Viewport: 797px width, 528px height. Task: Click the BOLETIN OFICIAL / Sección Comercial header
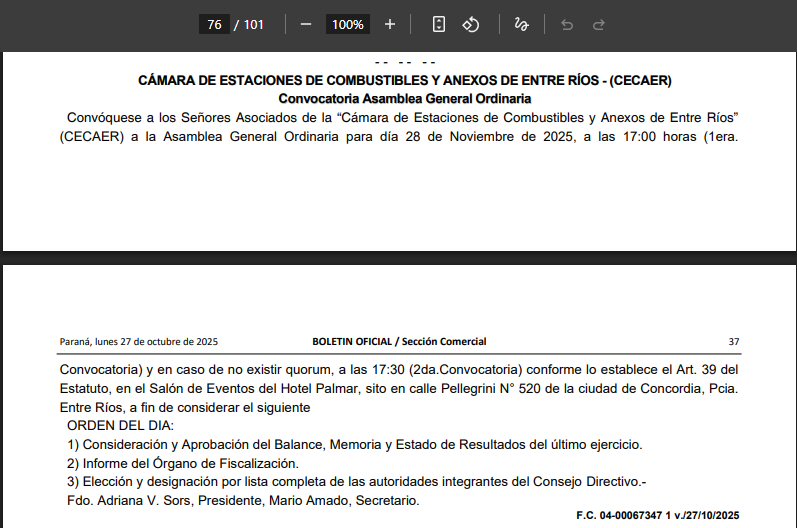399,342
